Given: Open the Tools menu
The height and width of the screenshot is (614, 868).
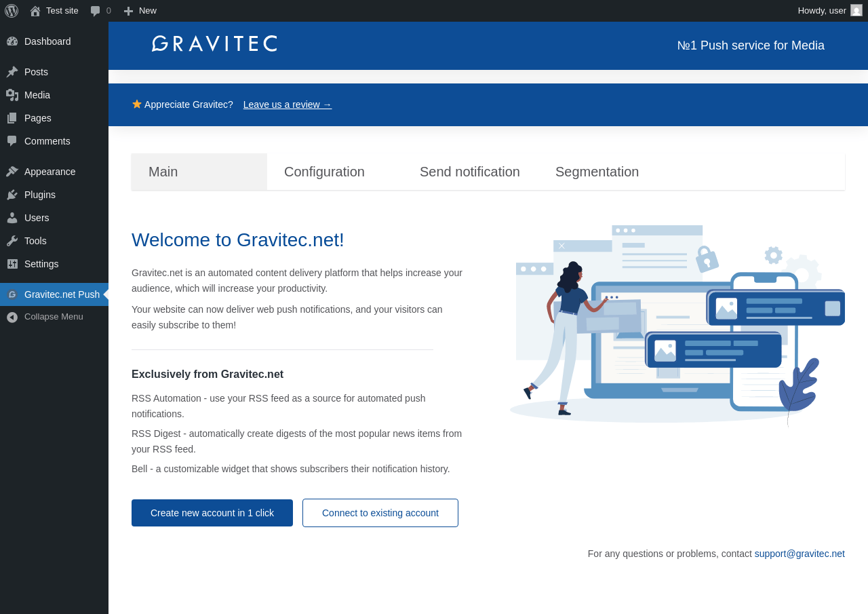Looking at the screenshot, I should click(x=54, y=241).
